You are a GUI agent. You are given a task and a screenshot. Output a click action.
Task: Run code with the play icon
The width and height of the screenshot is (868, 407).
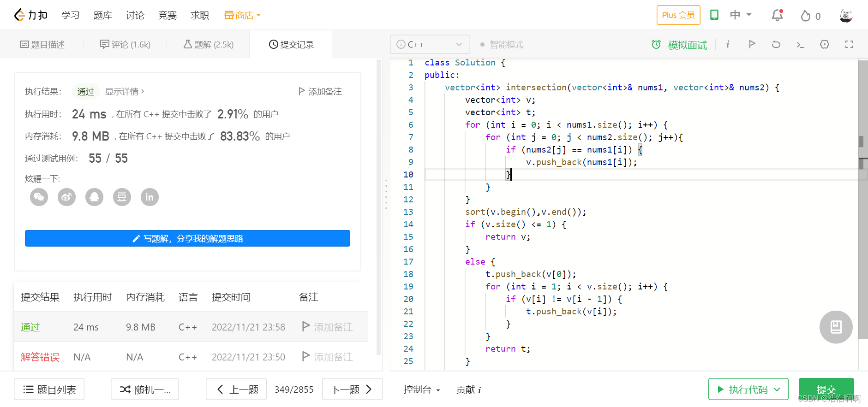click(x=752, y=44)
